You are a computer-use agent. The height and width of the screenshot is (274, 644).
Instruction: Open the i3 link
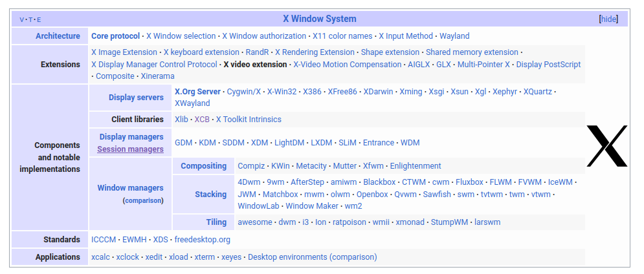coord(305,222)
